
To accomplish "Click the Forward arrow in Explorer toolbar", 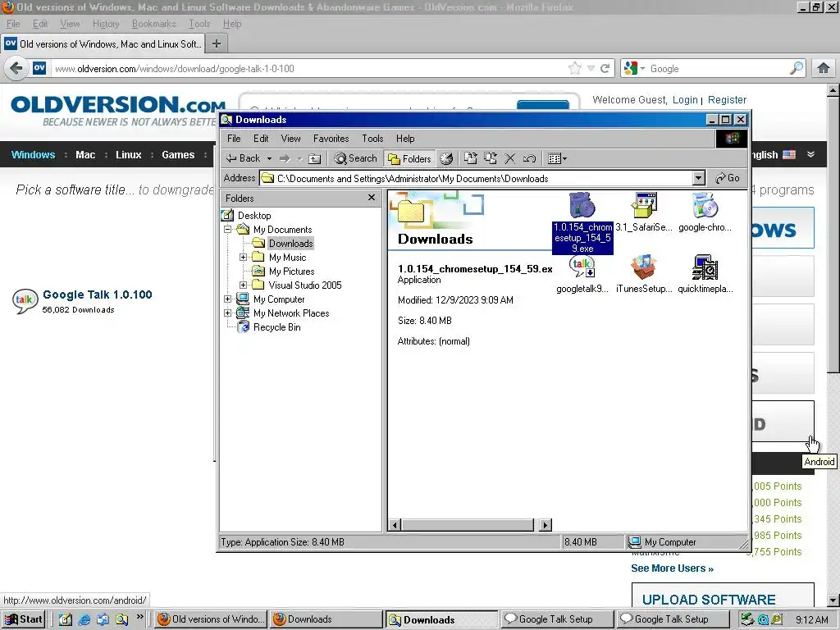I will coord(285,158).
